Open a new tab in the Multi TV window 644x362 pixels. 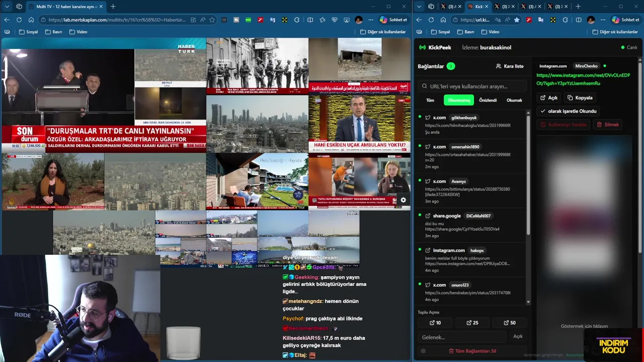pos(113,7)
